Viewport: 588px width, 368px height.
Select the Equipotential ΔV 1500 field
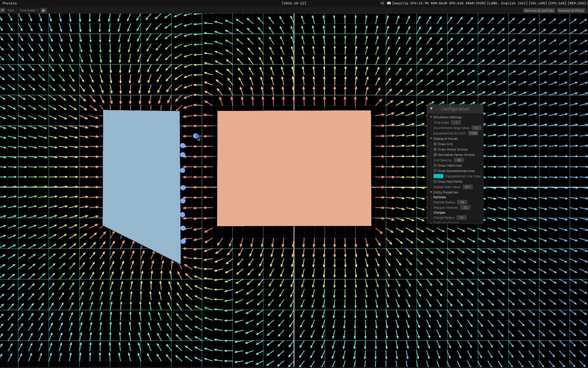(473, 133)
